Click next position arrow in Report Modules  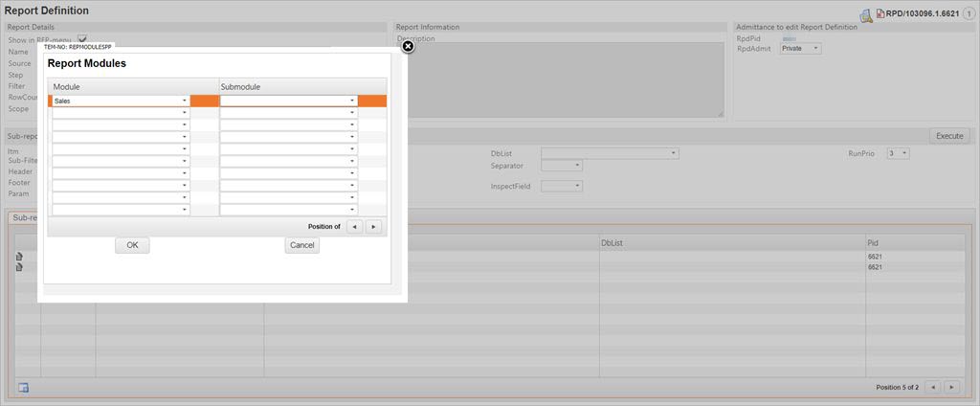[373, 227]
